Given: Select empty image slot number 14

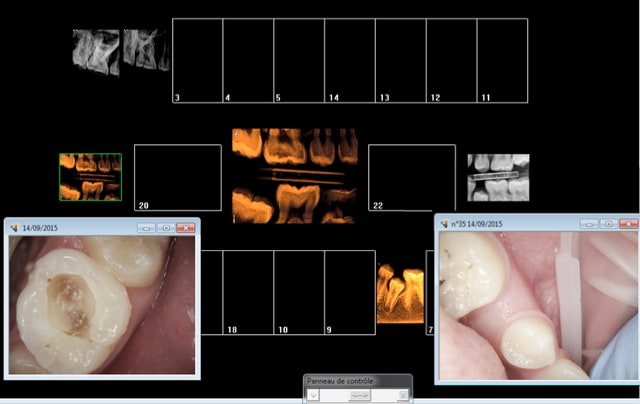Looking at the screenshot, I should (x=349, y=60).
